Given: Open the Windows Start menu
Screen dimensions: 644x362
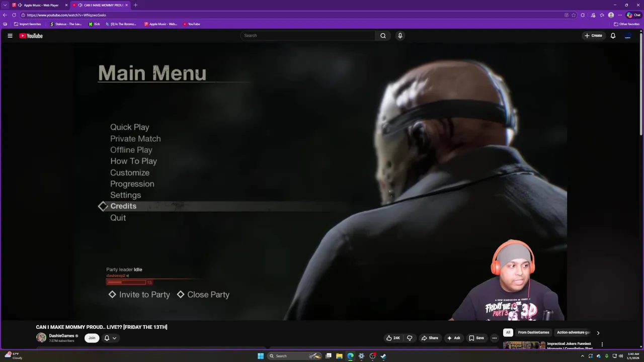Looking at the screenshot, I should coord(261,356).
